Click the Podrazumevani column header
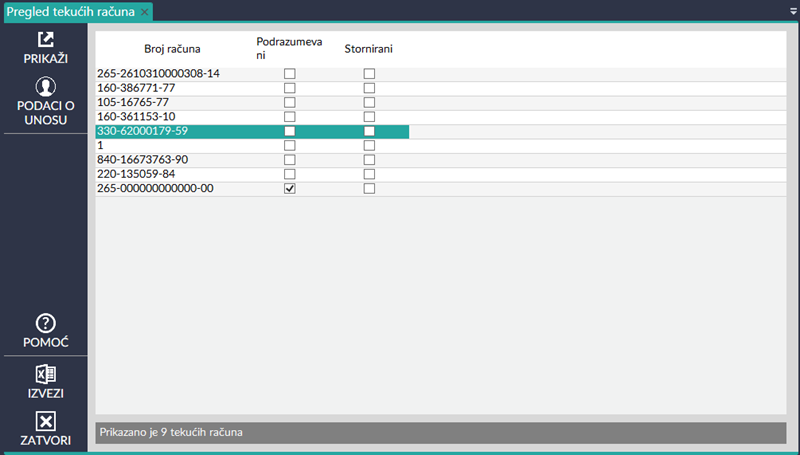Image resolution: width=800 pixels, height=455 pixels. (289, 48)
